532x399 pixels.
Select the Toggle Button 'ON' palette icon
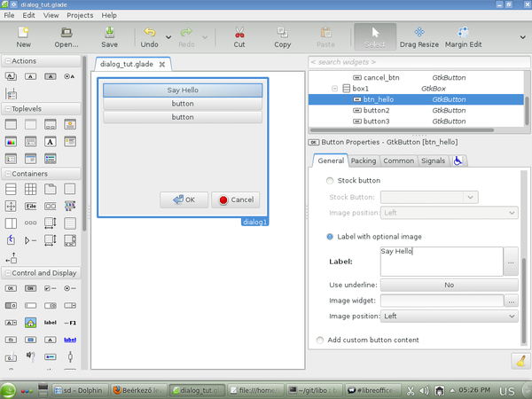point(30,288)
